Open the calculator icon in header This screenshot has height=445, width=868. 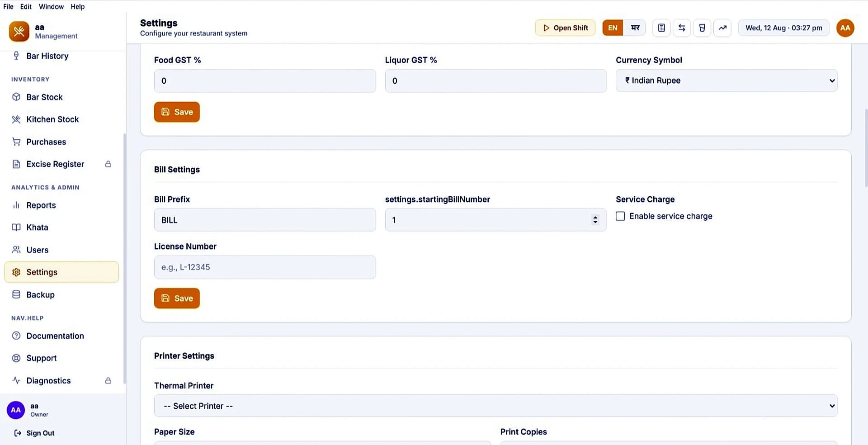pos(661,28)
